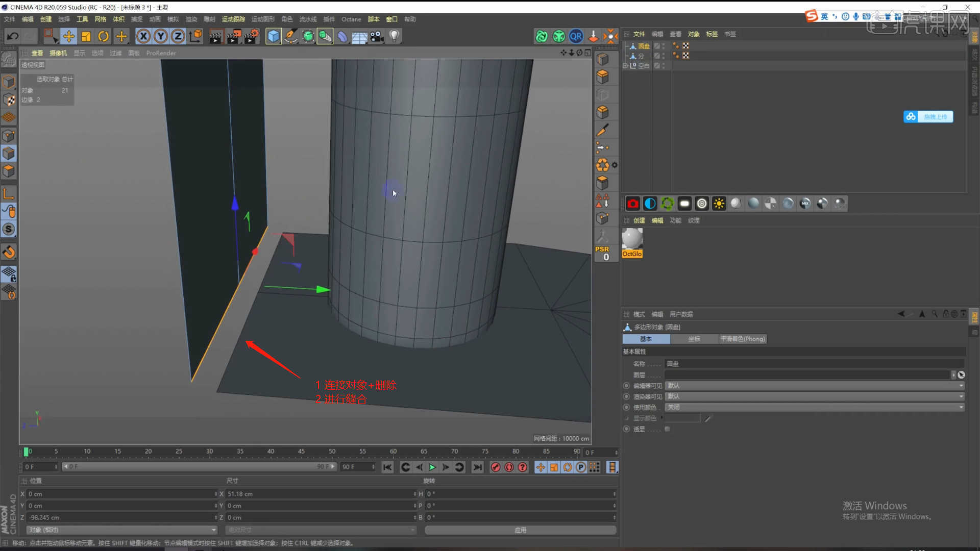Switch to the 坐标 tab
The image size is (980, 551).
point(694,339)
